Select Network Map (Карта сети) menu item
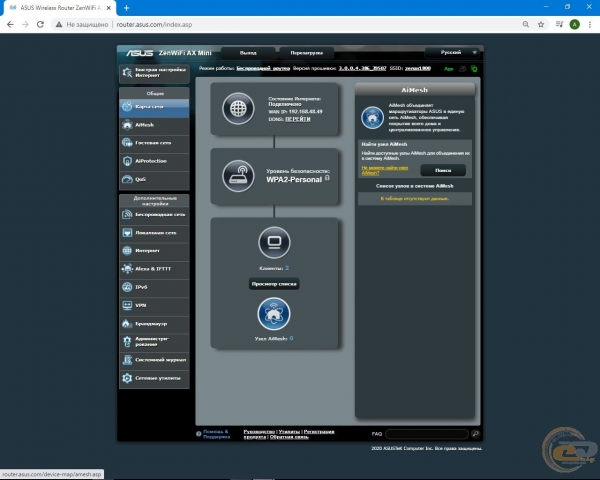This screenshot has width=600, height=480. point(154,107)
